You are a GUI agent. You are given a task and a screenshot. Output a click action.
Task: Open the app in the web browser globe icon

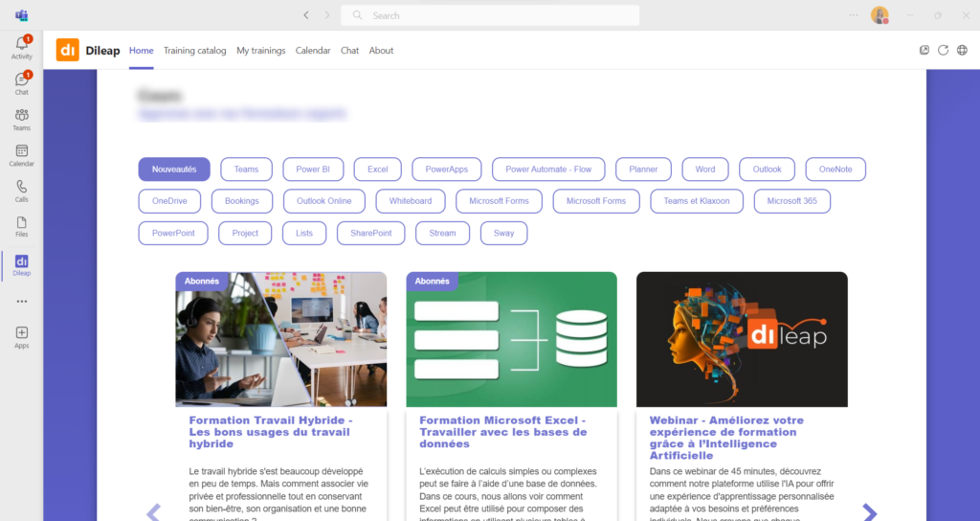coord(963,50)
